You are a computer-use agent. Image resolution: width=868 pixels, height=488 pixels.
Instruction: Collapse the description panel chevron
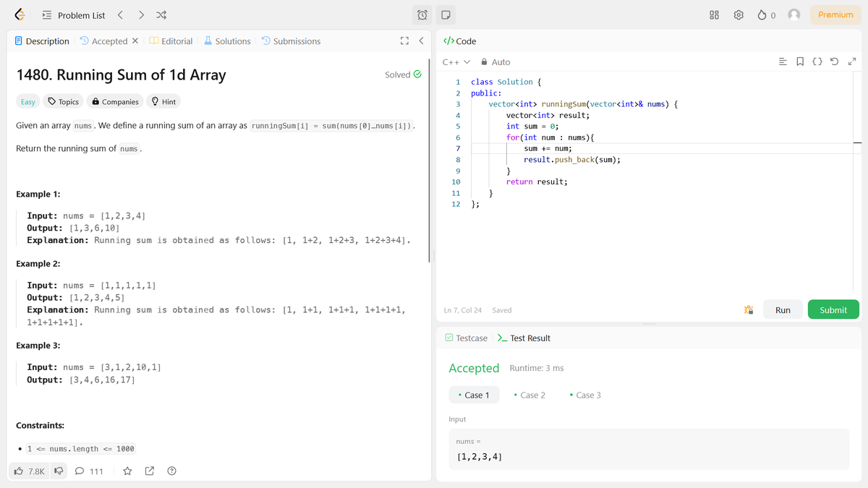pos(421,41)
